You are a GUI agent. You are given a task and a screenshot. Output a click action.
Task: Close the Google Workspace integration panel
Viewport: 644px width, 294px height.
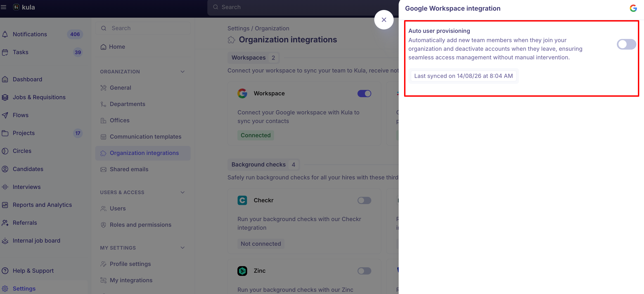(384, 20)
